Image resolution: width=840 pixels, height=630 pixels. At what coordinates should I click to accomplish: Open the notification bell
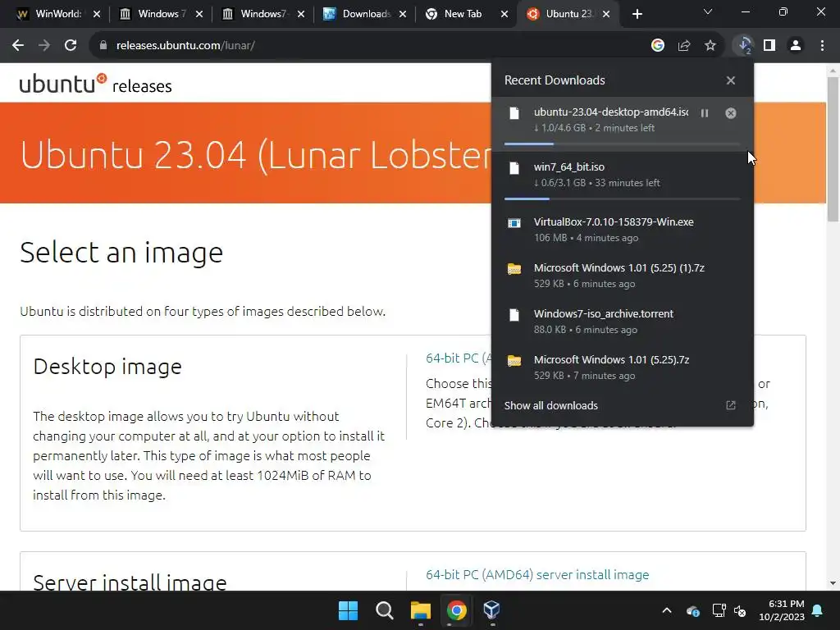click(818, 610)
